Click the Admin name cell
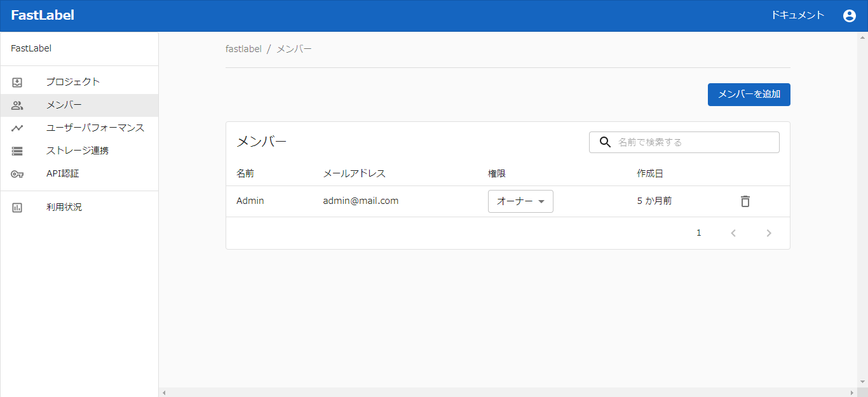Image resolution: width=868 pixels, height=397 pixels. [x=250, y=201]
